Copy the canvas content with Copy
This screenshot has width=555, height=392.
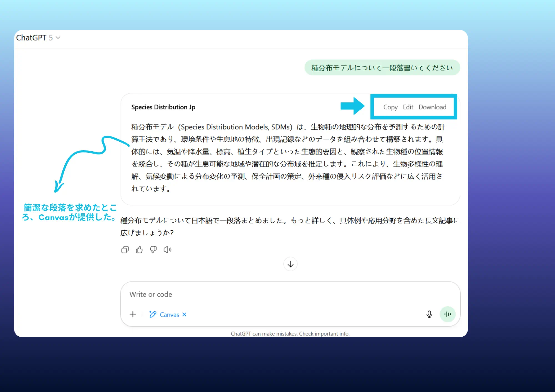click(391, 107)
